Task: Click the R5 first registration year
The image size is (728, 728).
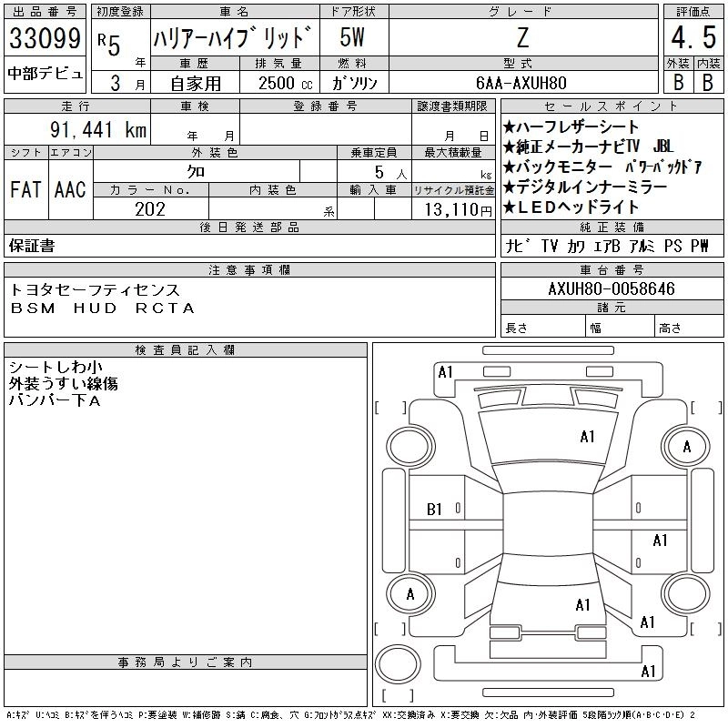Action: [x=109, y=45]
